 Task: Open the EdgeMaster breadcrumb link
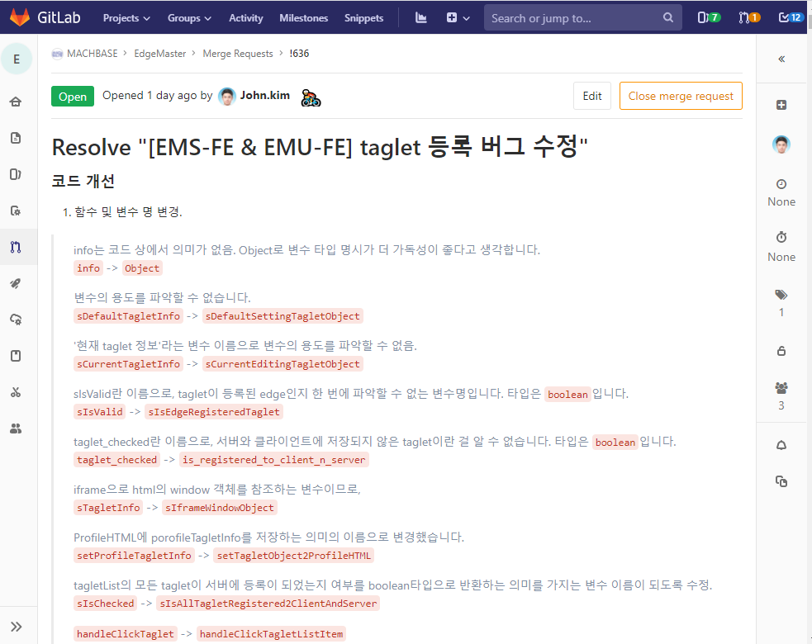point(159,54)
